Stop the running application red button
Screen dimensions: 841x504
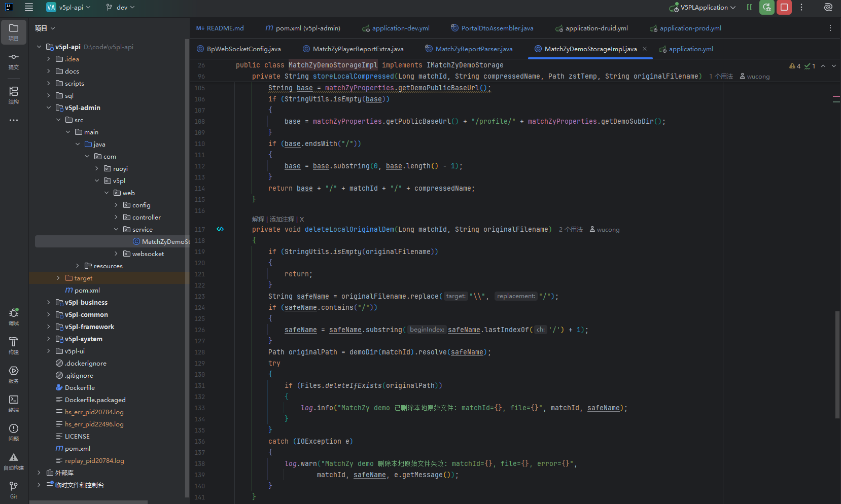tap(784, 7)
